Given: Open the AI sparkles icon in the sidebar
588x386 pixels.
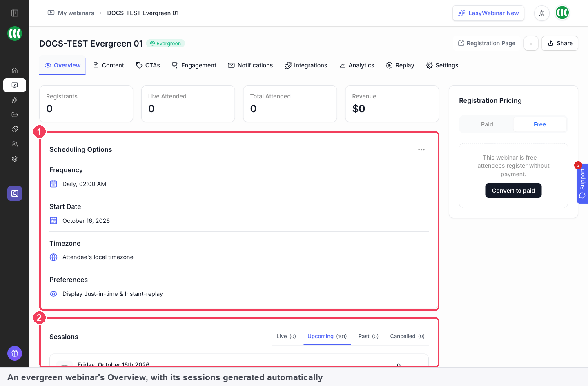Looking at the screenshot, I should click(15, 100).
